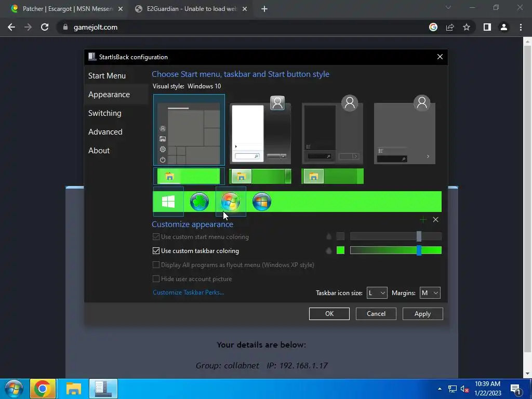Go back in Chrome

click(x=11, y=27)
